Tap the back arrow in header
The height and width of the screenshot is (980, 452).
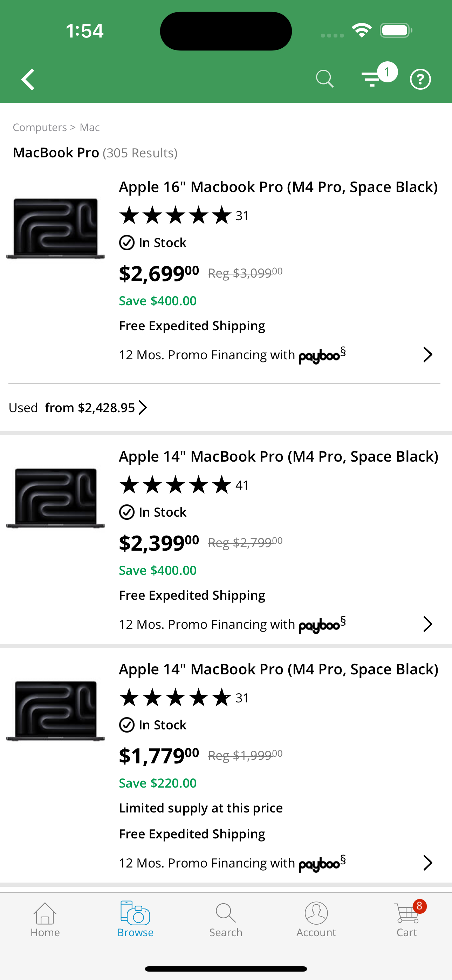point(28,79)
